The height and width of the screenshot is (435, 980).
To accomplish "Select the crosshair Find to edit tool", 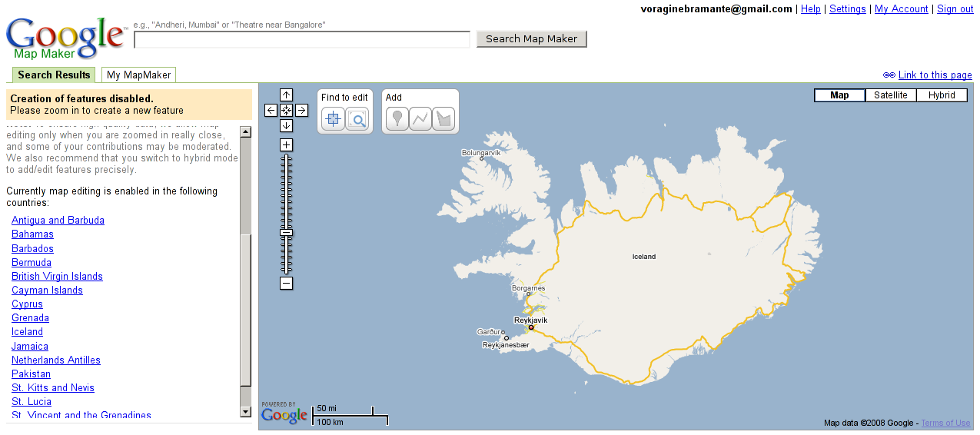I will point(333,119).
